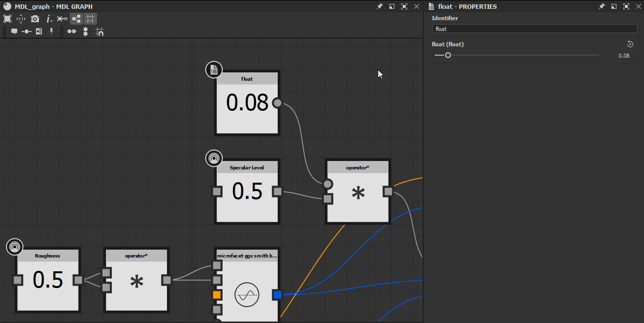This screenshot has width=644, height=323.
Task: Open the info tool in the toolbar
Action: point(48,18)
